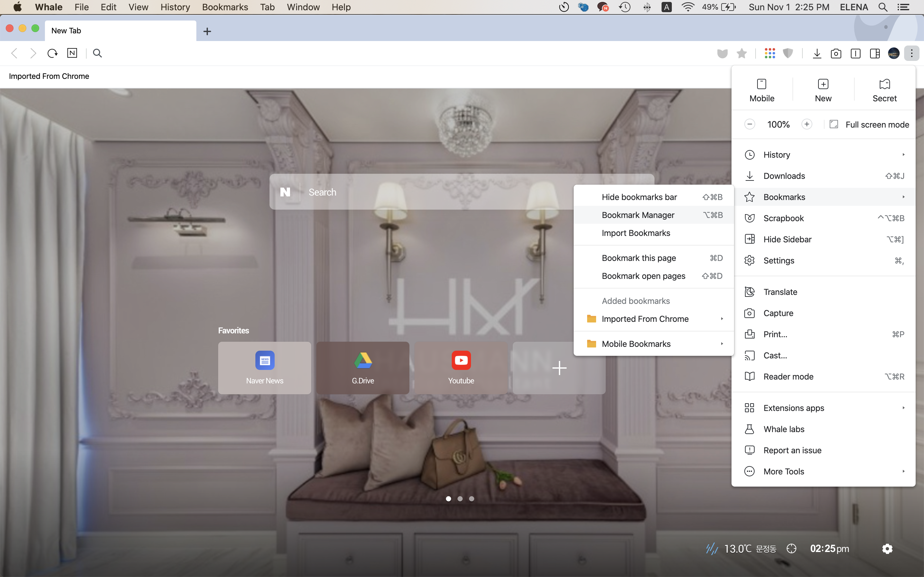Open Bookmark Manager menu entry
Image resolution: width=924 pixels, height=577 pixels.
[638, 215]
